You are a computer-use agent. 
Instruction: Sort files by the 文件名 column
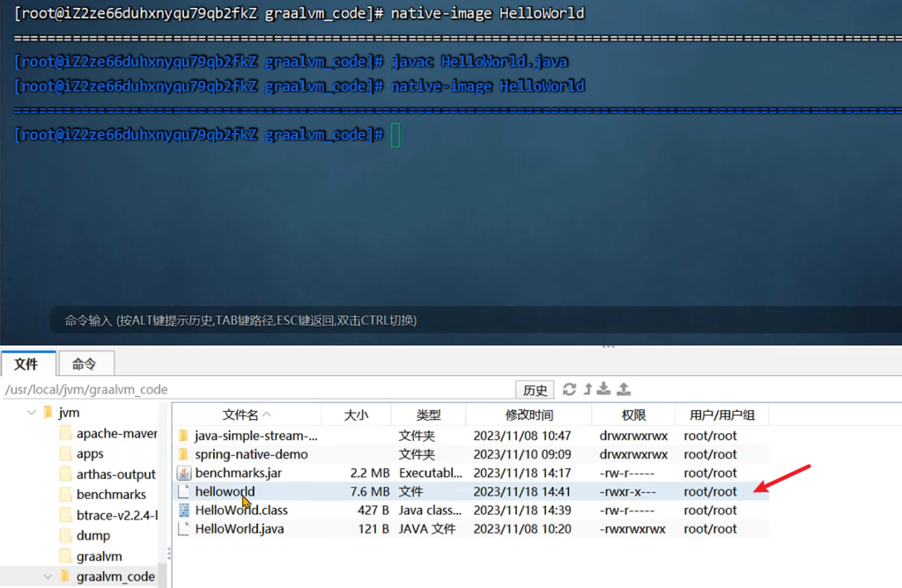tap(246, 415)
